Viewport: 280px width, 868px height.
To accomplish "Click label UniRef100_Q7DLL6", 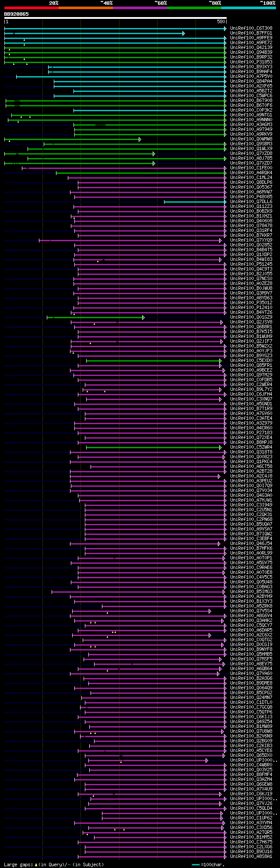I will (251, 202).
